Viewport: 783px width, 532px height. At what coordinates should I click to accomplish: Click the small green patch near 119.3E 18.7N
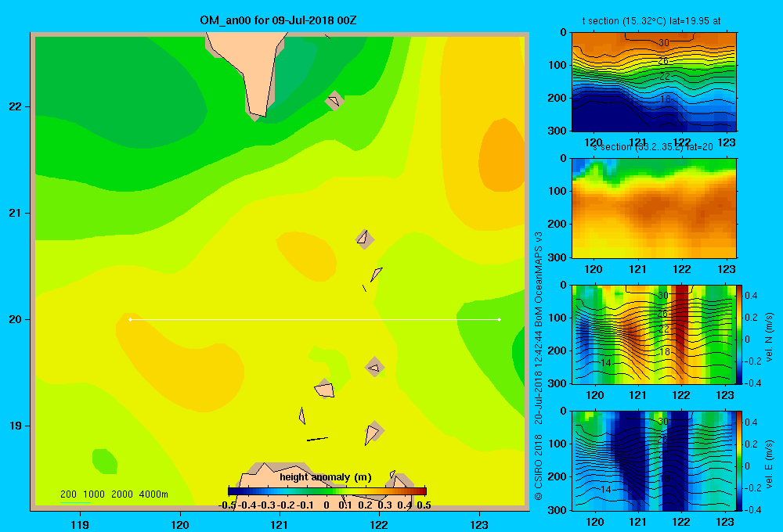(x=105, y=461)
